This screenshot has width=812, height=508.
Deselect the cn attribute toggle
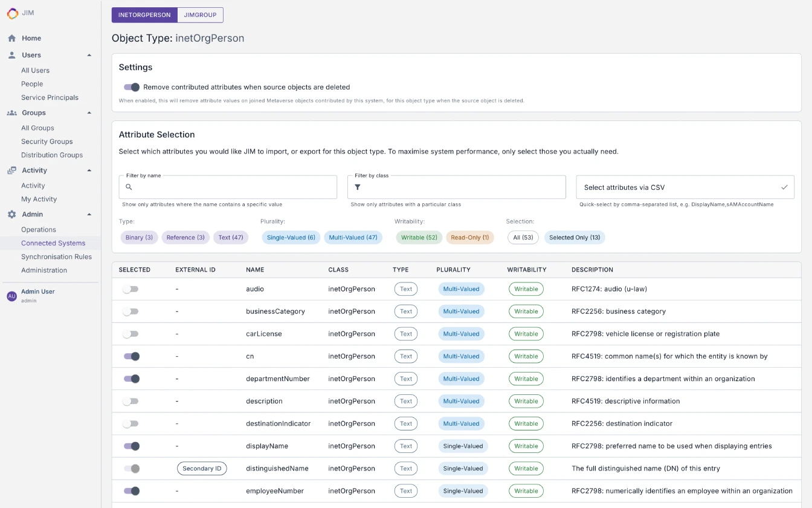pos(130,356)
